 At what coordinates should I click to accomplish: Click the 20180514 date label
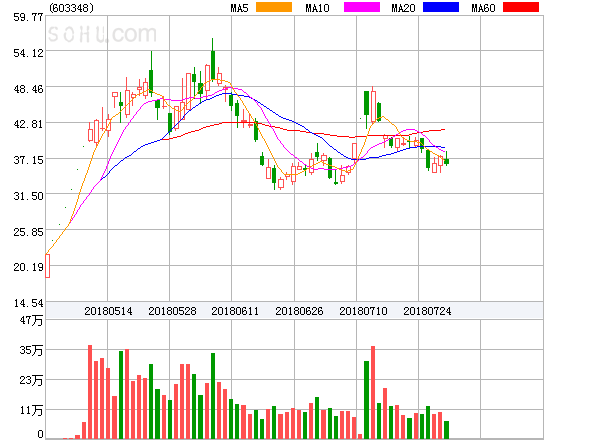(x=108, y=311)
